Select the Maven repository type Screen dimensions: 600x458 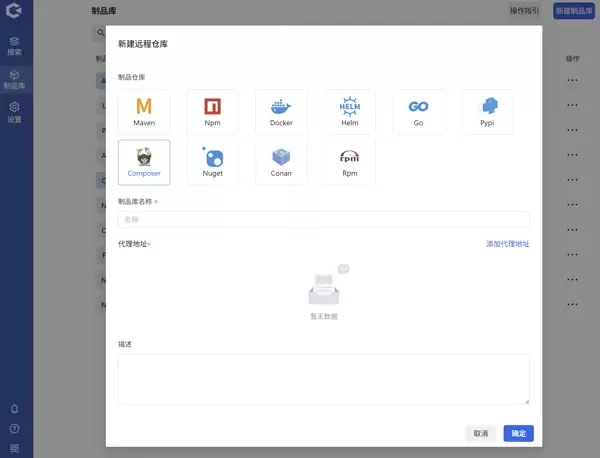[144, 112]
